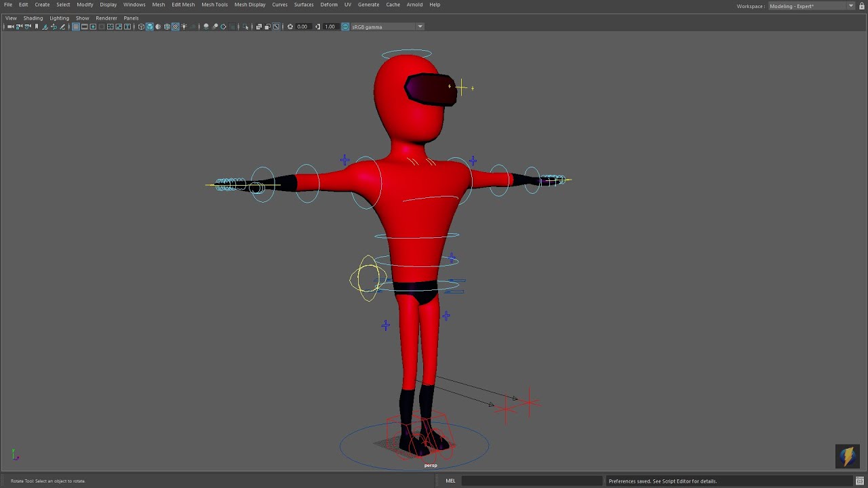This screenshot has height=488, width=868.
Task: Click the X-Ray icon
Action: point(259,26)
